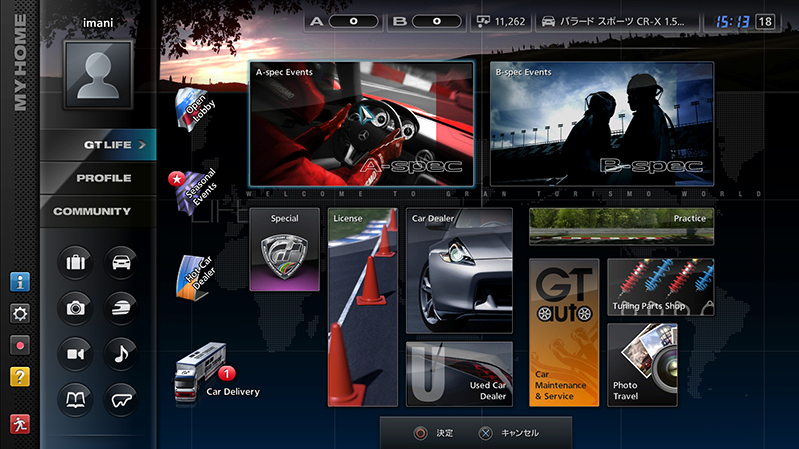Click the blue information icon
799x449 pixels.
coord(20,282)
